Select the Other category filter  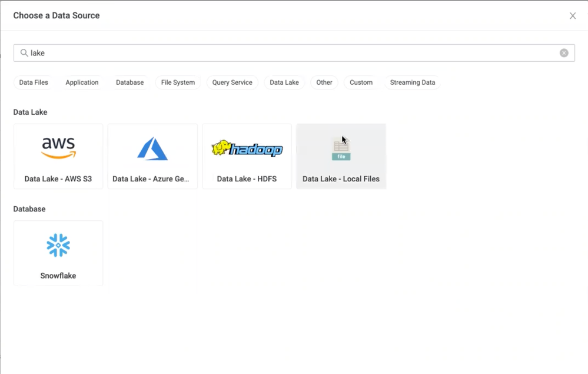(324, 82)
